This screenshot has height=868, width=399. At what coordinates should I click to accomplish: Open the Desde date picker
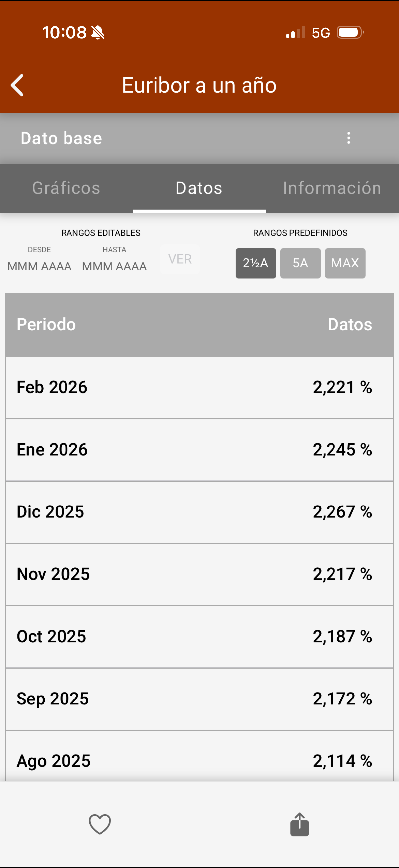point(39,266)
